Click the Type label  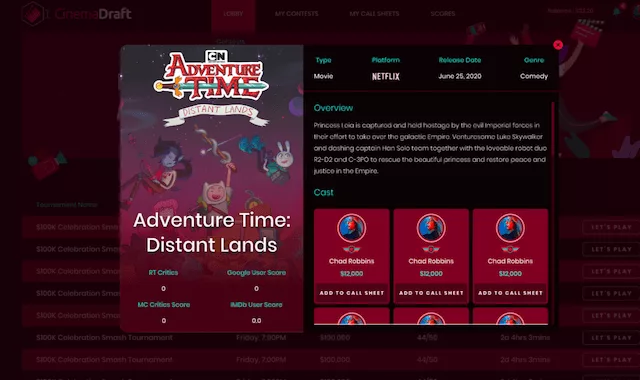coord(323,60)
